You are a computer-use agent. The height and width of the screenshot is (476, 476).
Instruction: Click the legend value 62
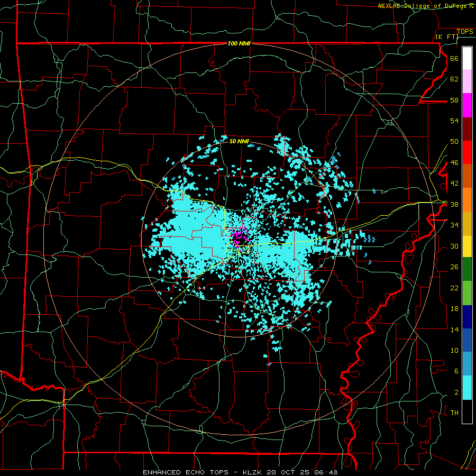pos(454,79)
